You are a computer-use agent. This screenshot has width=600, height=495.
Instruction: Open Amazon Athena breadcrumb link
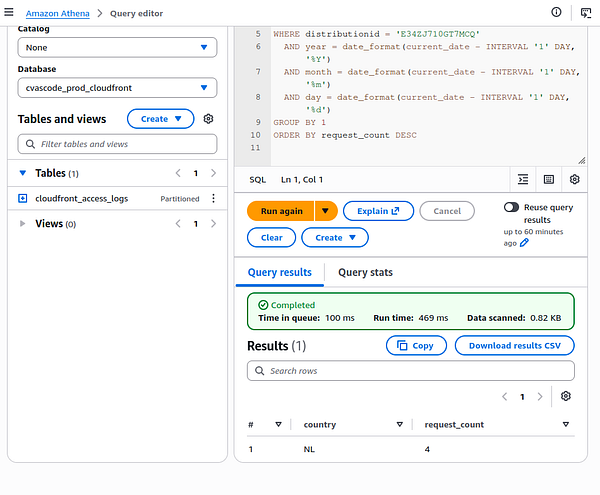point(57,13)
